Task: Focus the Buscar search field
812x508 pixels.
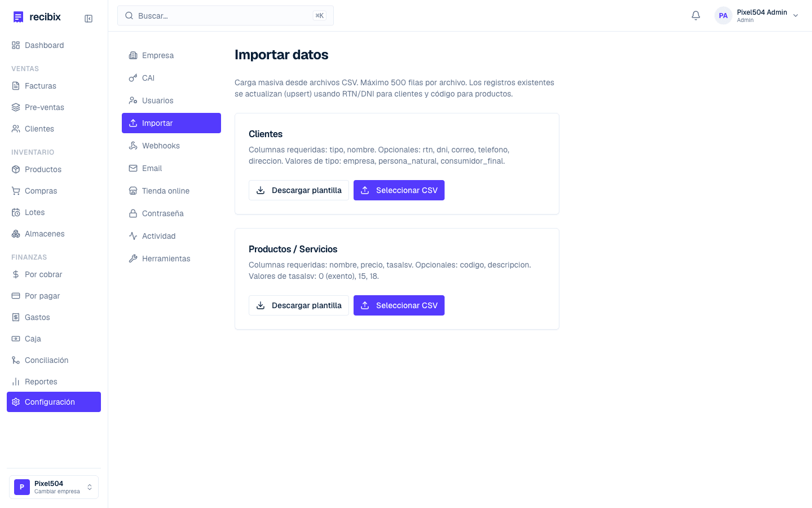Action: [226, 16]
